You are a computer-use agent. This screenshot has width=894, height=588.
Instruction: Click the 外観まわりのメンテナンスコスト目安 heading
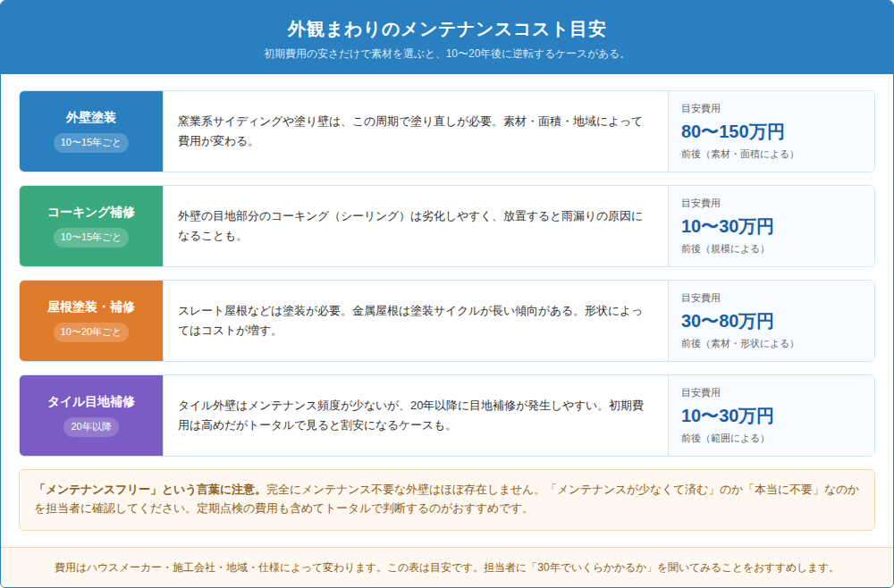tap(446, 29)
